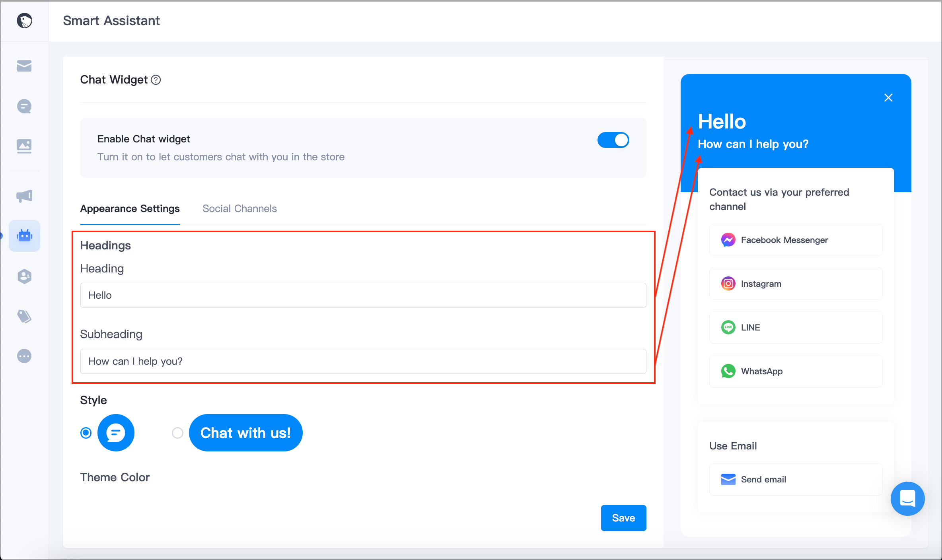
Task: Click the Send email option in preview
Action: 795,479
